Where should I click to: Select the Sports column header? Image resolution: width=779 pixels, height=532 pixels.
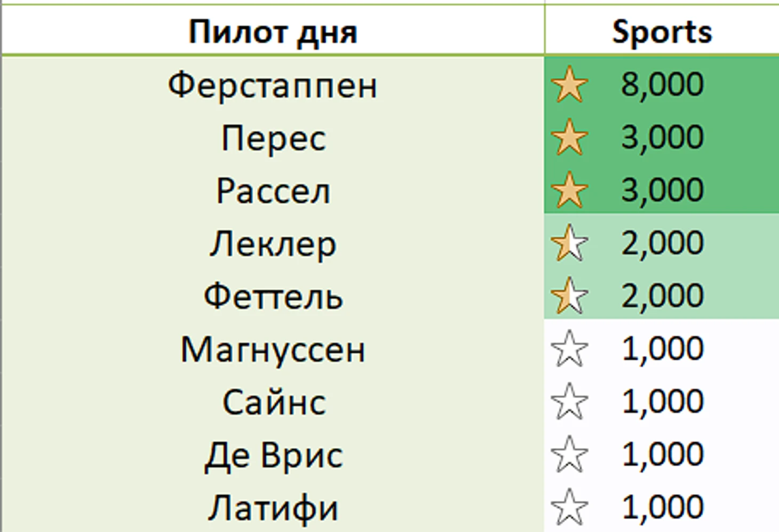[662, 32]
